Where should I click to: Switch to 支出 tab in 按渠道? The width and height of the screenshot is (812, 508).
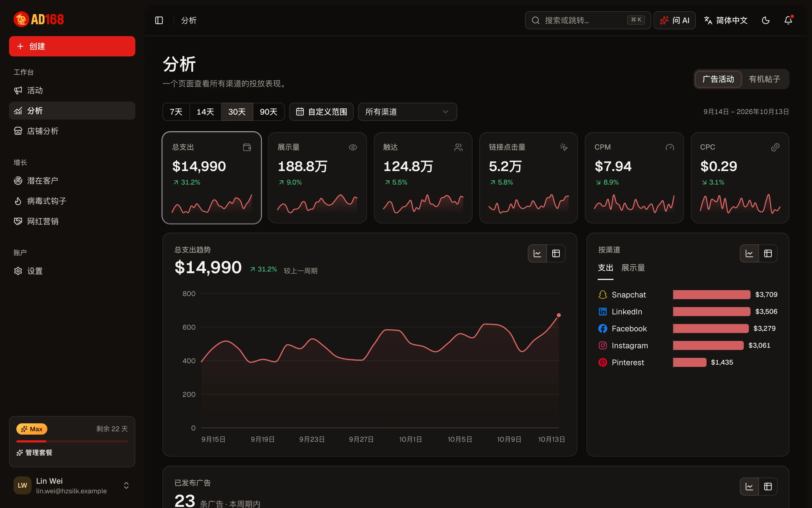(605, 268)
